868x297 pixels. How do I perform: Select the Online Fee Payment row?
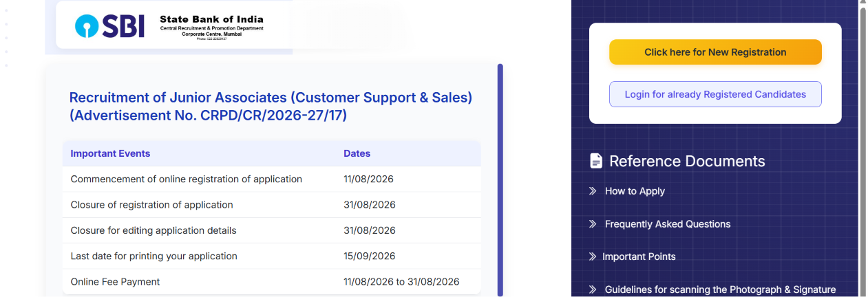(x=271, y=282)
